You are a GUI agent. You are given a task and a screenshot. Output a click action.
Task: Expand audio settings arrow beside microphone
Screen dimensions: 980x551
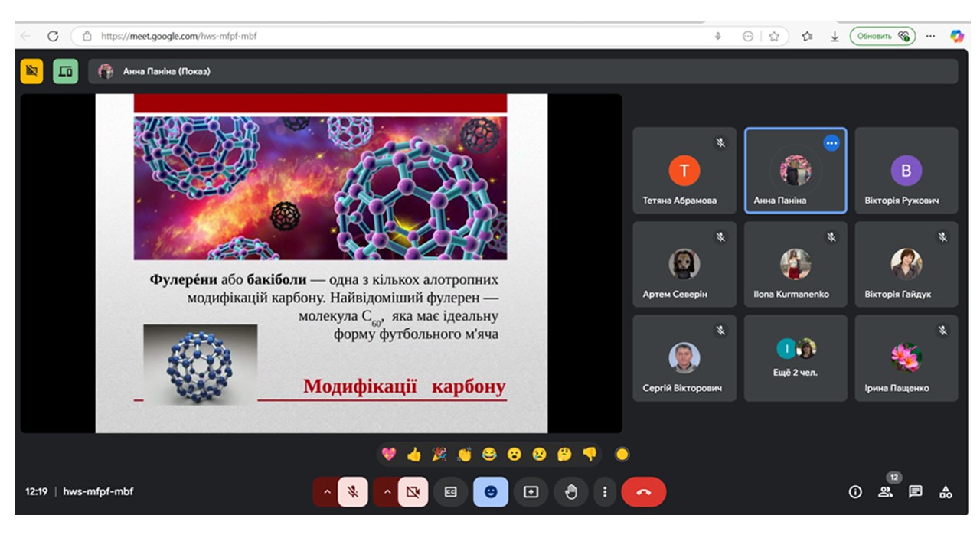click(x=327, y=492)
